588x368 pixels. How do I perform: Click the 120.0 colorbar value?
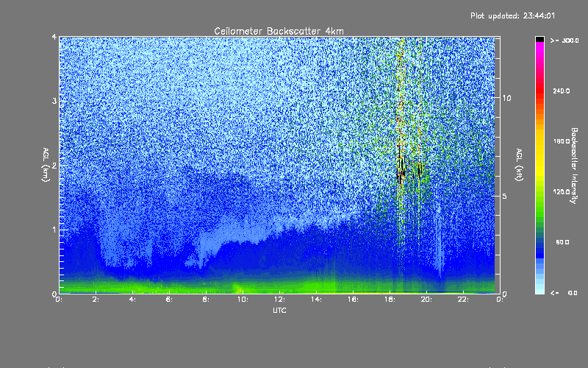coord(562,191)
